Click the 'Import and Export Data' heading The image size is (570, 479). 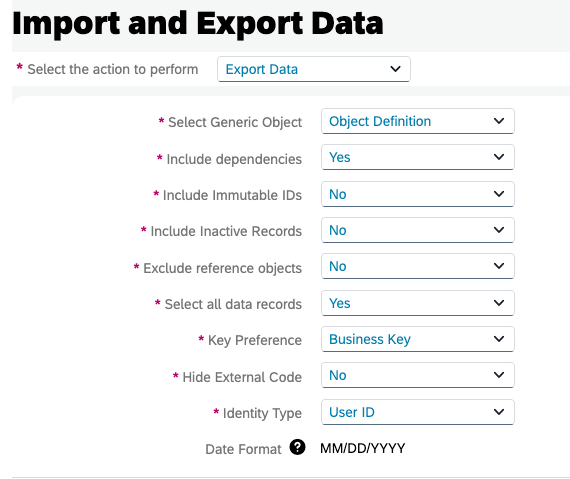pyautogui.click(x=197, y=24)
